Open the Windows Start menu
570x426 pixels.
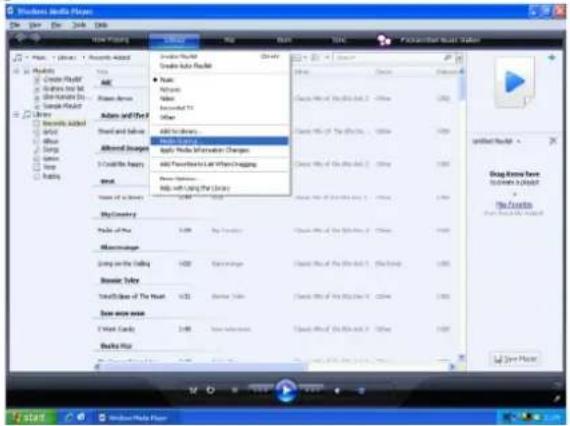point(30,417)
